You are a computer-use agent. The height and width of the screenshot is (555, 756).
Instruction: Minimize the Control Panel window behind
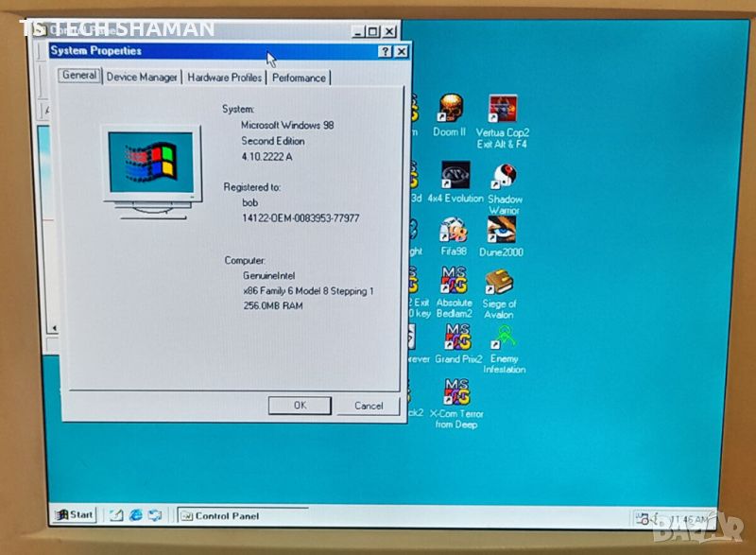[358, 32]
